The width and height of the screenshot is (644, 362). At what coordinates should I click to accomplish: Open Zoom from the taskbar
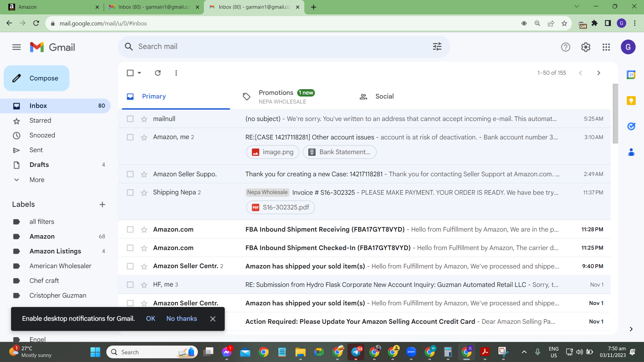tap(411, 352)
